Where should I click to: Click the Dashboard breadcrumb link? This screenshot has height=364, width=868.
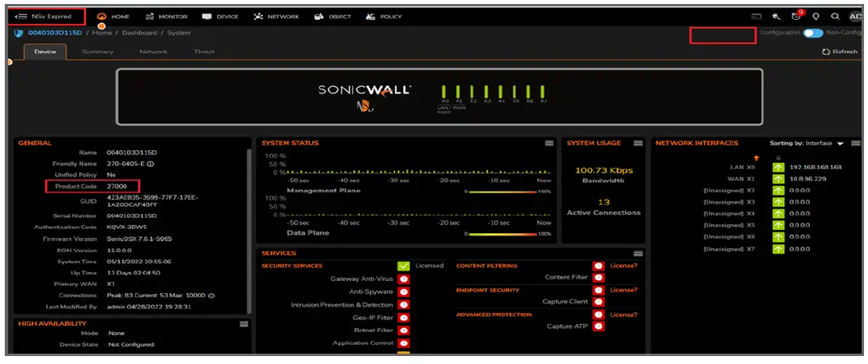click(139, 34)
